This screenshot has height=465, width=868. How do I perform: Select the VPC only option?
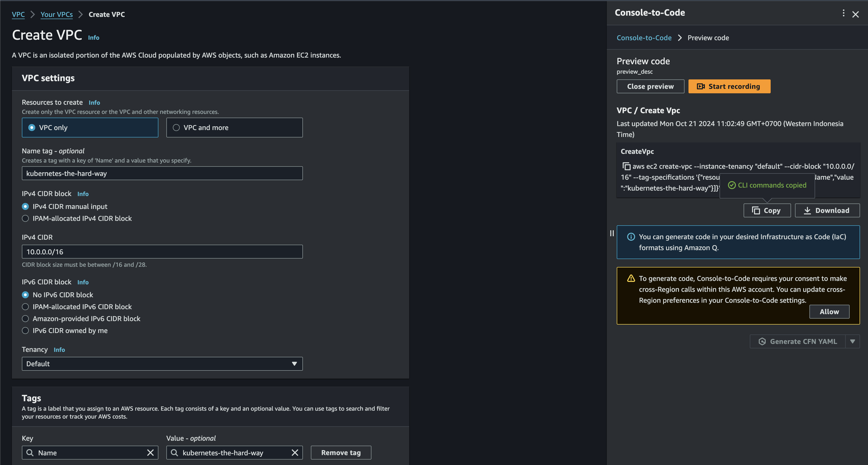[90, 128]
